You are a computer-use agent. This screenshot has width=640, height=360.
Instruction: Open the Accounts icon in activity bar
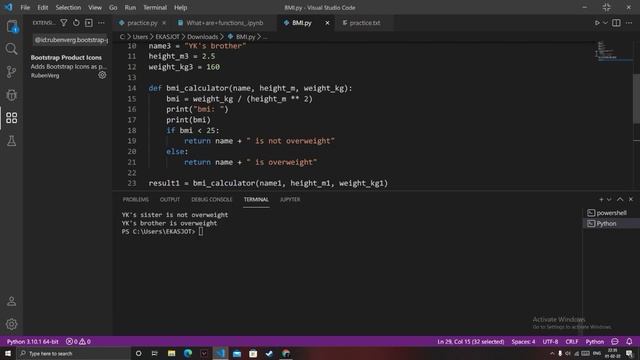click(11, 301)
